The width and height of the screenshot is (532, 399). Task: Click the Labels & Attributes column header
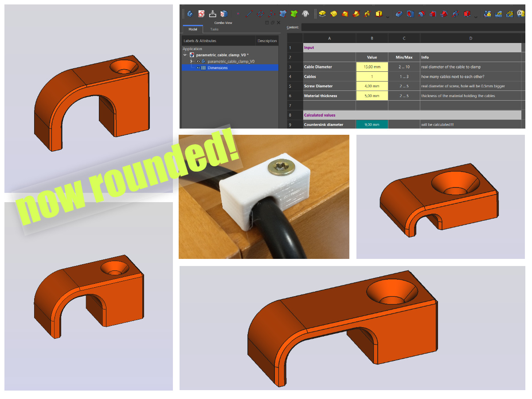tap(200, 41)
